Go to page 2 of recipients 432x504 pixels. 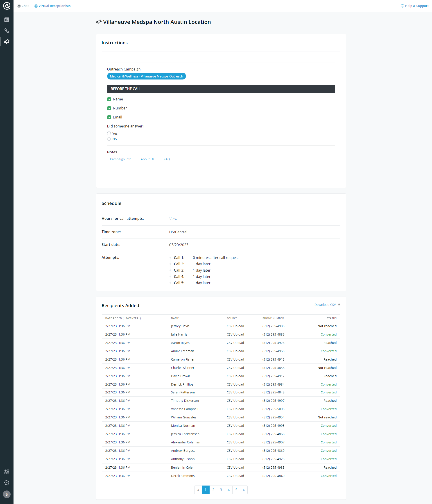pos(213,490)
